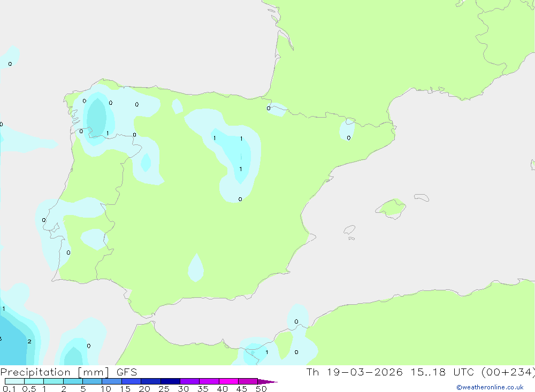Image resolution: width=535 pixels, height=392 pixels.
Task: Select the legend color between 0.5 and 1
Action: pyautogui.click(x=34, y=381)
